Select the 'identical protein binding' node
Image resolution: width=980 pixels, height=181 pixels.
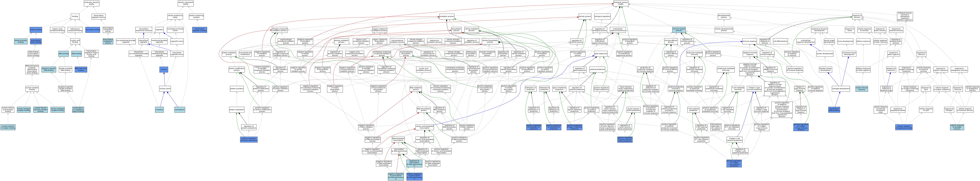[21, 41]
